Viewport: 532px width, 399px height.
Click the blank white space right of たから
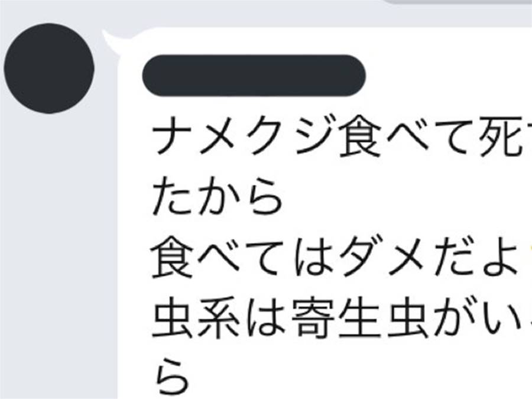[407, 197]
